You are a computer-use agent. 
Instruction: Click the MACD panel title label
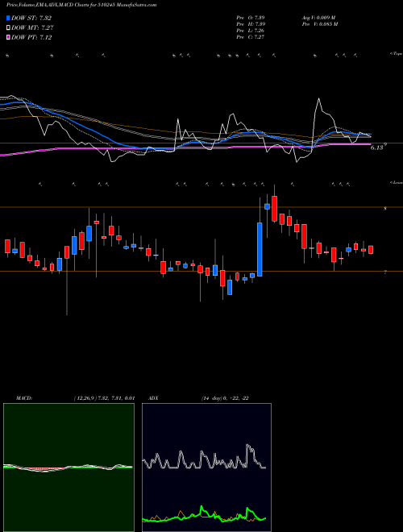[x=24, y=398]
